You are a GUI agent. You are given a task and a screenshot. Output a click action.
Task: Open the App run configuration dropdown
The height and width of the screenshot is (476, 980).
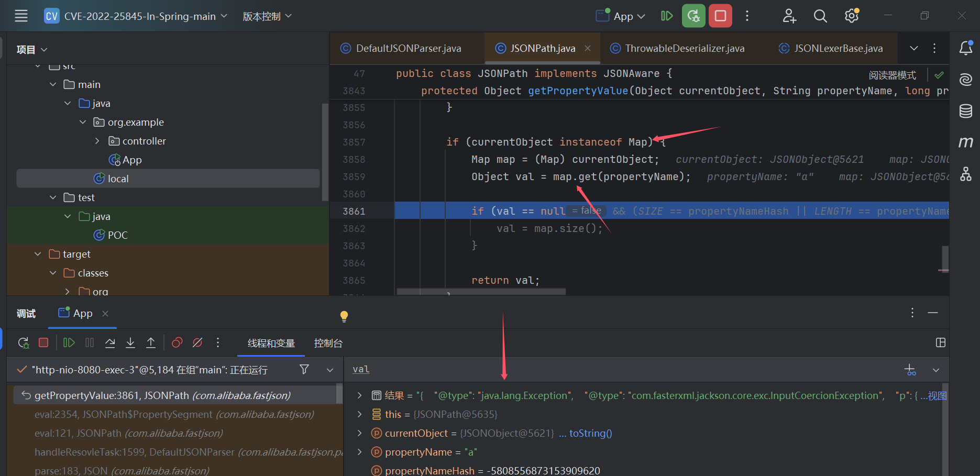tap(621, 16)
